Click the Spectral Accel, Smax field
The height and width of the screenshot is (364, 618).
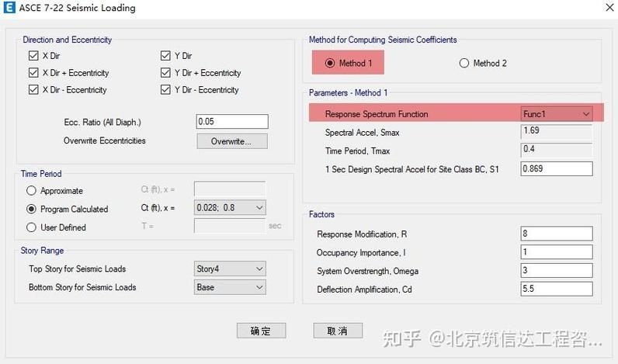[x=557, y=132]
